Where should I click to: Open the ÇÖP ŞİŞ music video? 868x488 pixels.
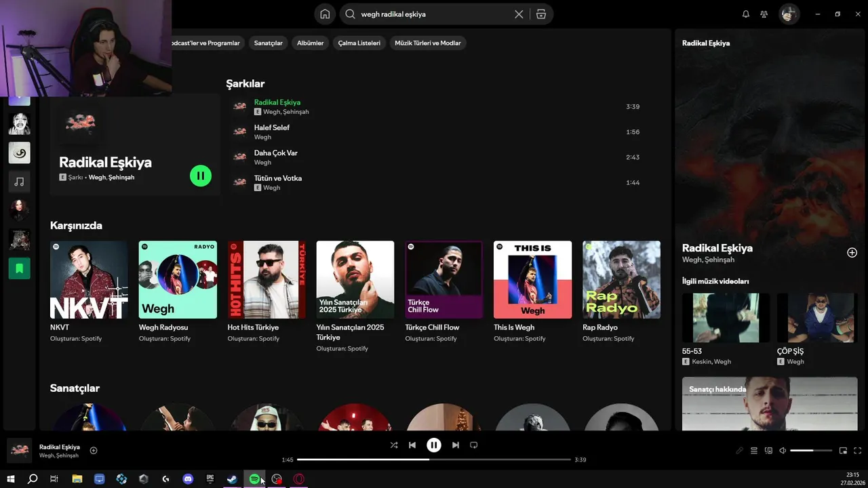[x=817, y=329]
